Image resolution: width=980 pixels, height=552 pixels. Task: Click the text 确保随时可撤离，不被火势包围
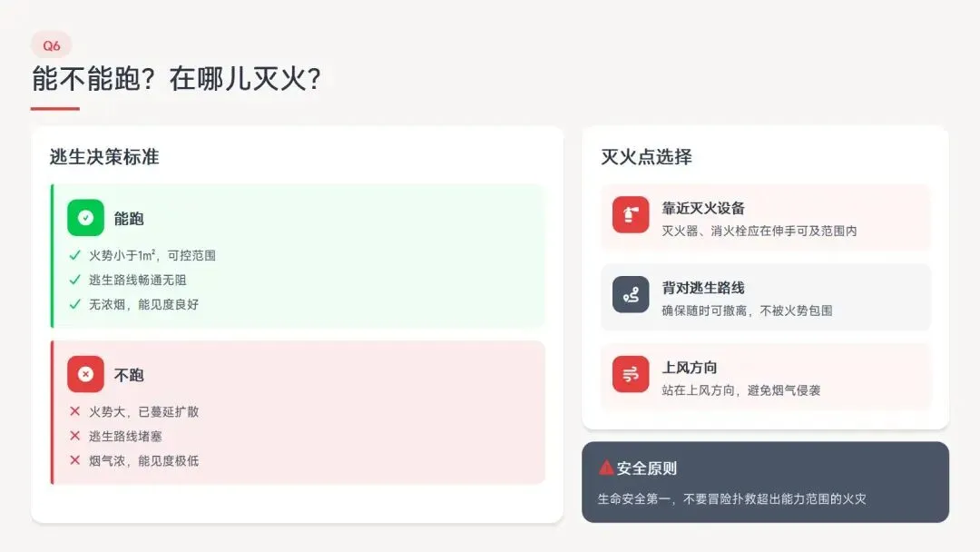(747, 310)
